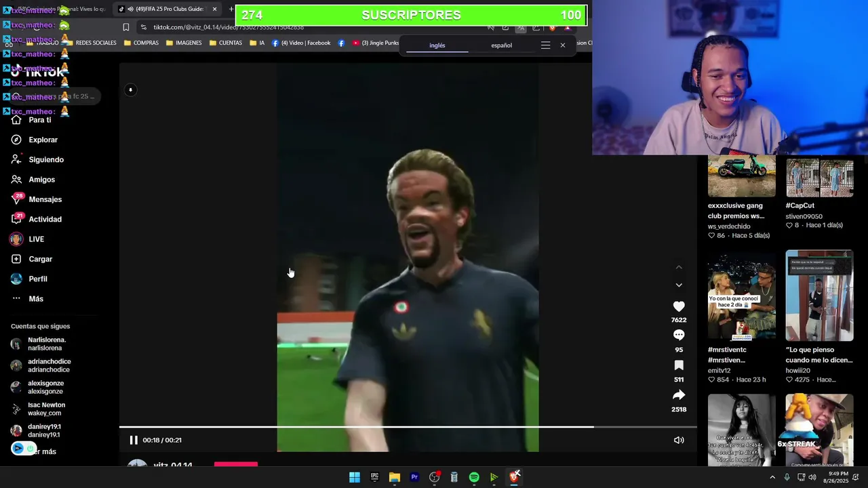The image size is (868, 488).
Task: Close the translate popup
Action: [x=562, y=45]
